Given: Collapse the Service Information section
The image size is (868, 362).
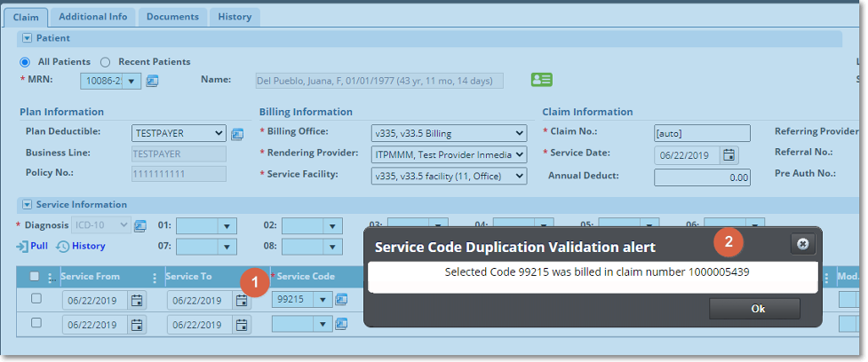Looking at the screenshot, I should (x=27, y=204).
